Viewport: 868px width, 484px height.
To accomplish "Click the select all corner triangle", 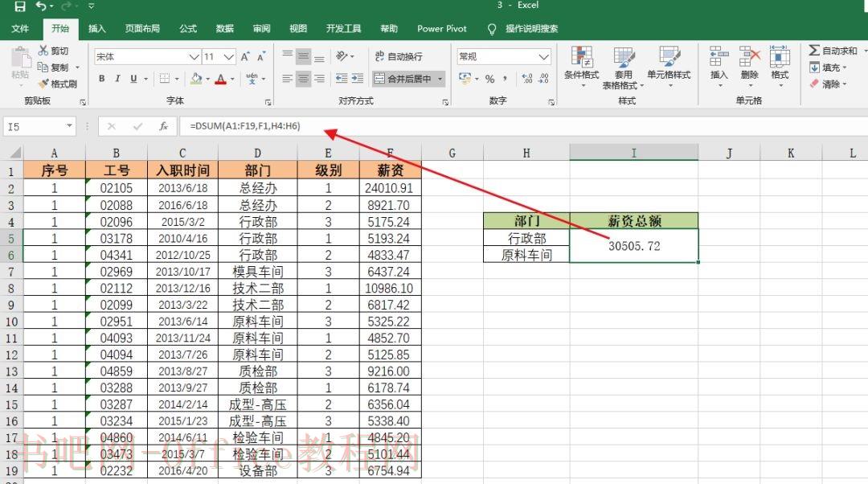I will (15, 152).
